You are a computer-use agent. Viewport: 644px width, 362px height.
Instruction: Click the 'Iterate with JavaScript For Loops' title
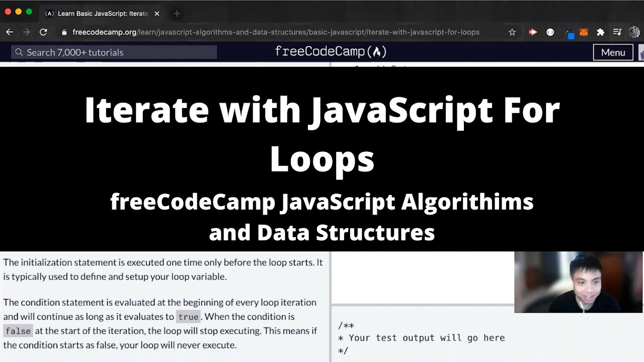[322, 134]
